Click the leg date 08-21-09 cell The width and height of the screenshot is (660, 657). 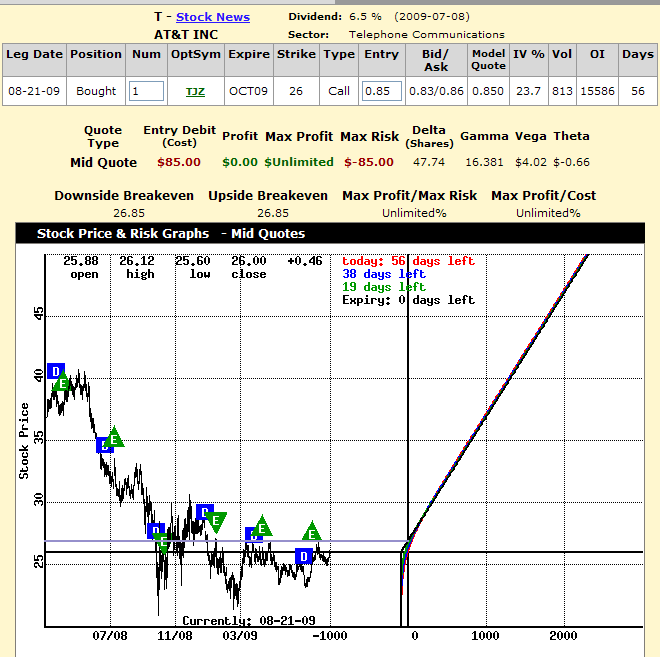click(x=34, y=91)
